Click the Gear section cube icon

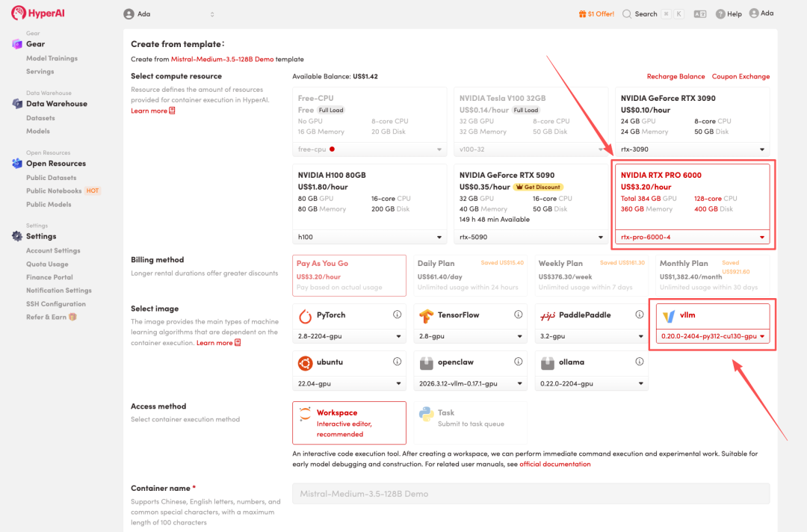17,44
